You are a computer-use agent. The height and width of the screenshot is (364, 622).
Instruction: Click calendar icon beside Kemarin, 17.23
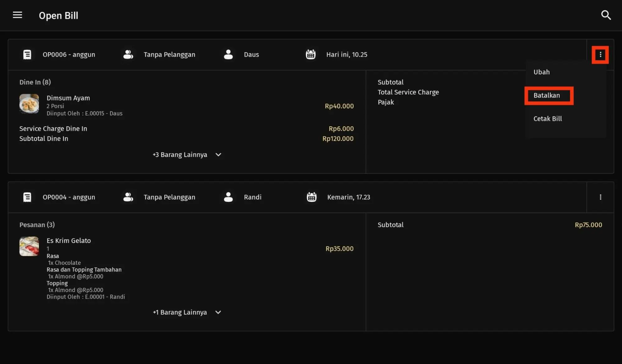point(311,197)
